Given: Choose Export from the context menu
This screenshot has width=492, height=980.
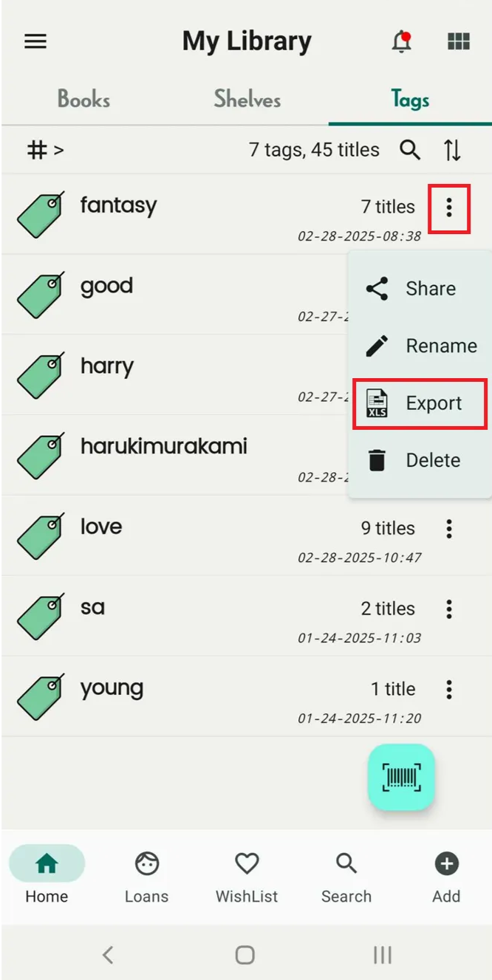Looking at the screenshot, I should 420,403.
